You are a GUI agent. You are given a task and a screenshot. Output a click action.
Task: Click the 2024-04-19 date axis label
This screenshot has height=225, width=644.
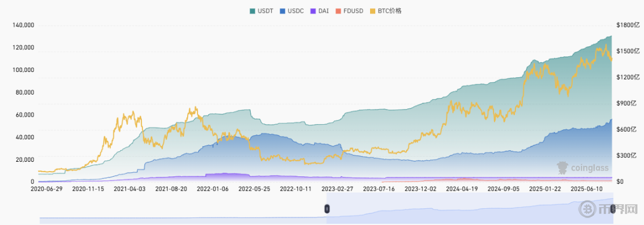point(463,188)
